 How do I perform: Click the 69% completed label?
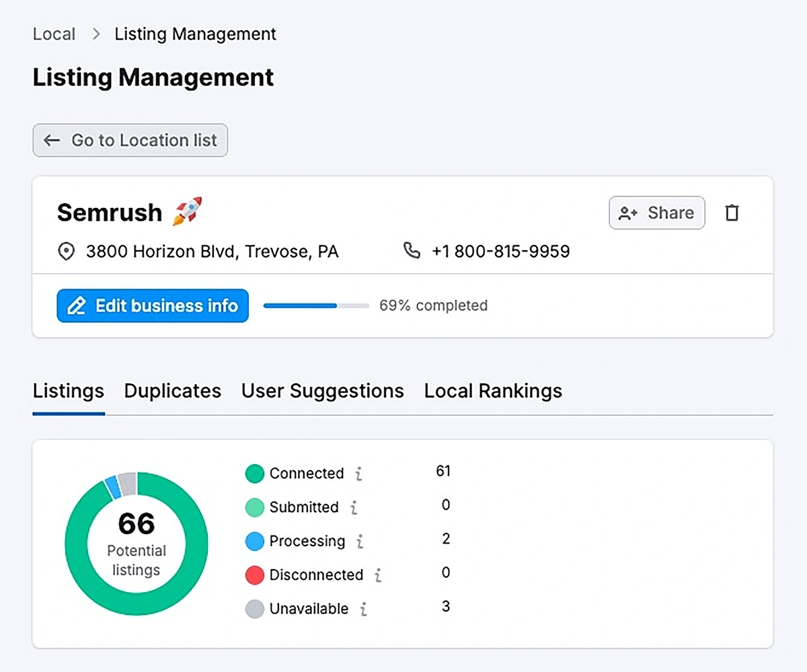pyautogui.click(x=434, y=305)
